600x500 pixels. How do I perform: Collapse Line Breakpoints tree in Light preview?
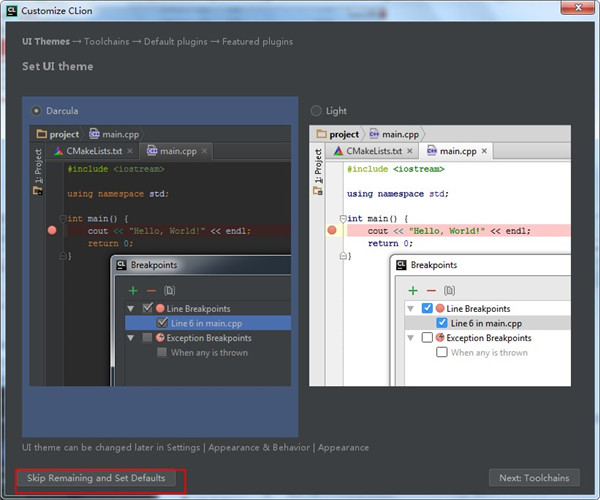coord(410,309)
